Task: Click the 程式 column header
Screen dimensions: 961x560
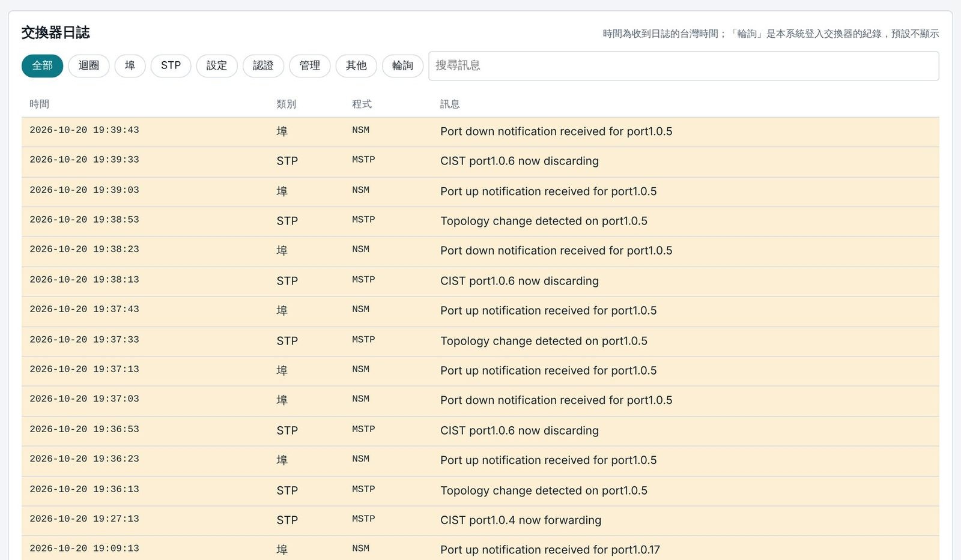Action: 362,104
